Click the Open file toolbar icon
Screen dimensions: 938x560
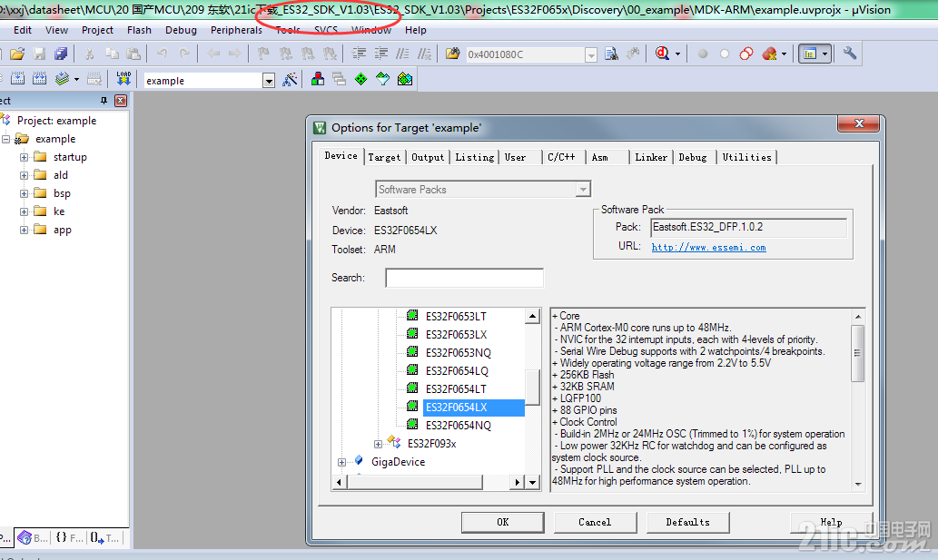click(x=17, y=54)
